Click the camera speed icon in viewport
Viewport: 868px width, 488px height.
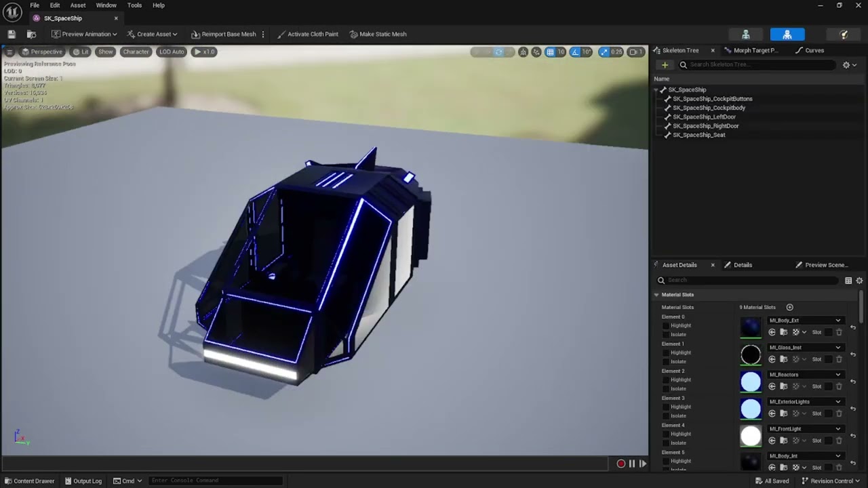(x=636, y=52)
